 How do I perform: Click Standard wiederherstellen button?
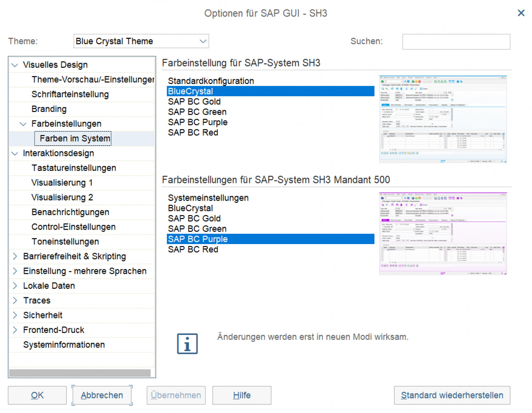(x=452, y=395)
